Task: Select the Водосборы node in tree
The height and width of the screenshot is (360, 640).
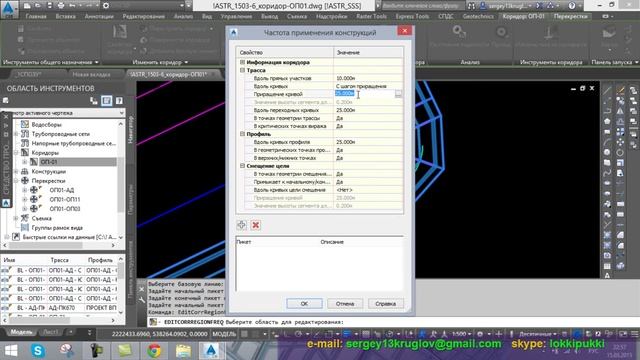Action: pyautogui.click(x=47, y=124)
